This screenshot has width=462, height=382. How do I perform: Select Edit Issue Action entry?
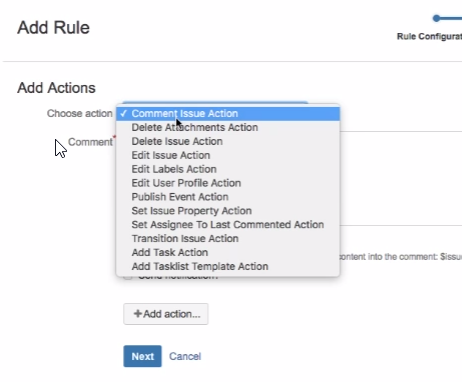(x=228, y=155)
